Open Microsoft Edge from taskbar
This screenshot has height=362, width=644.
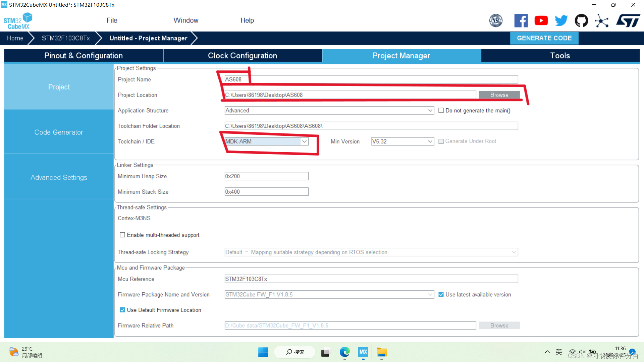click(x=344, y=352)
